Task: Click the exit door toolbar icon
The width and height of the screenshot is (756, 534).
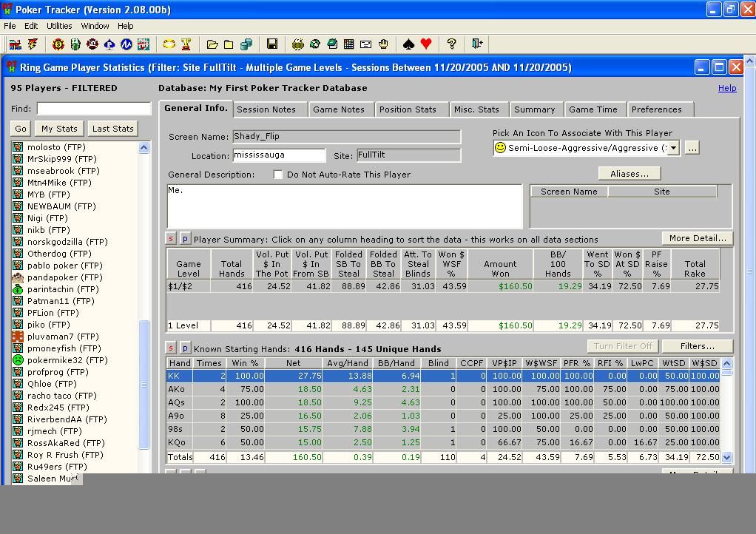Action: point(477,44)
